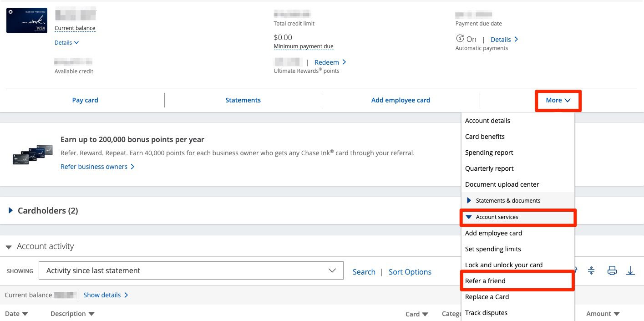This screenshot has height=321, width=644.
Task: Choose Lock and unlock your card
Action: 503,265
